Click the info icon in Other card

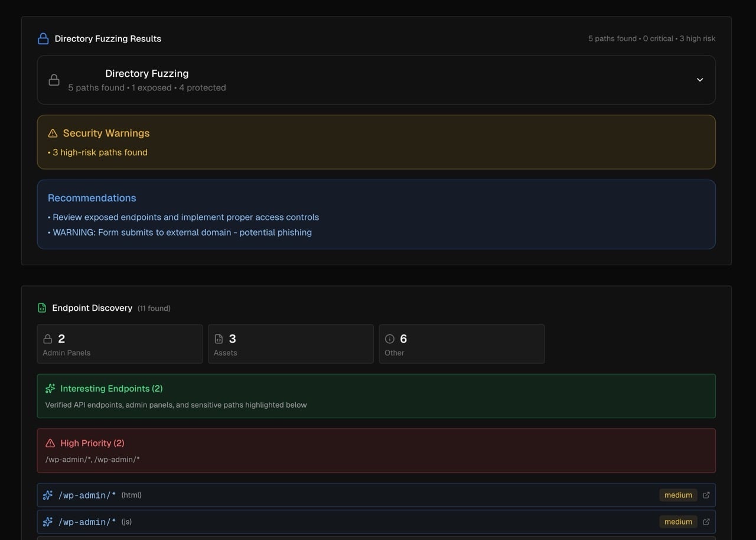pyautogui.click(x=389, y=339)
